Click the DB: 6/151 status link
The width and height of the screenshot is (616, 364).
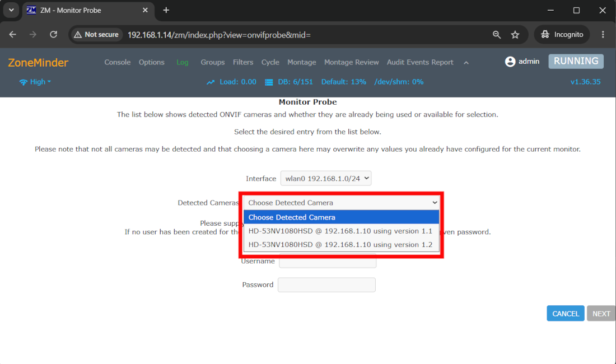[x=296, y=82]
